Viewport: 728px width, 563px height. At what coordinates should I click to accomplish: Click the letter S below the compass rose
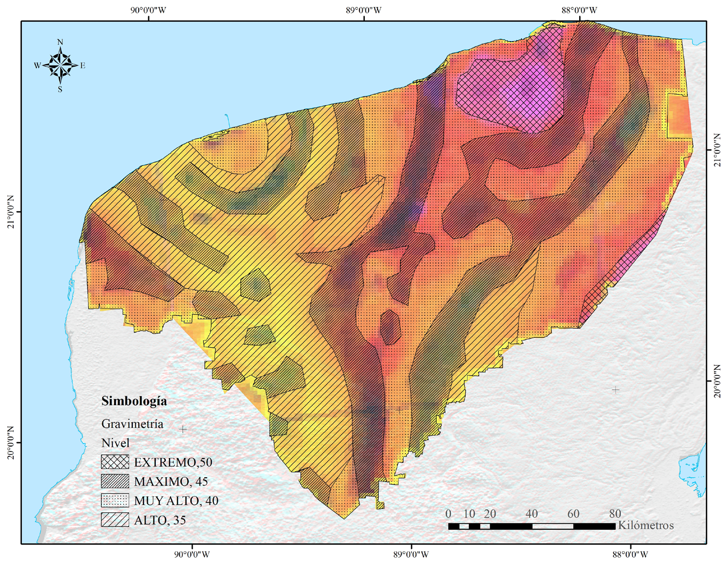60,90
